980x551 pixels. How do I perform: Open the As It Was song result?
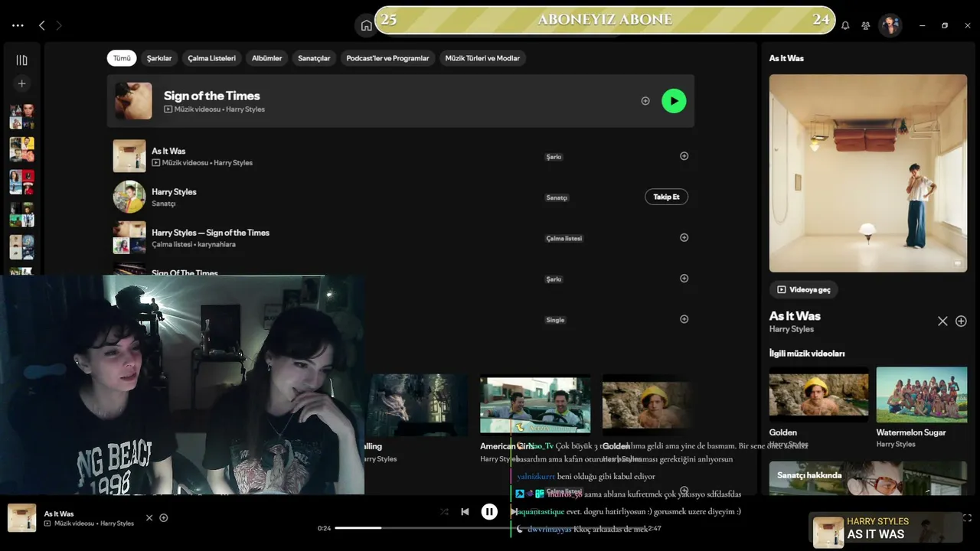(168, 151)
